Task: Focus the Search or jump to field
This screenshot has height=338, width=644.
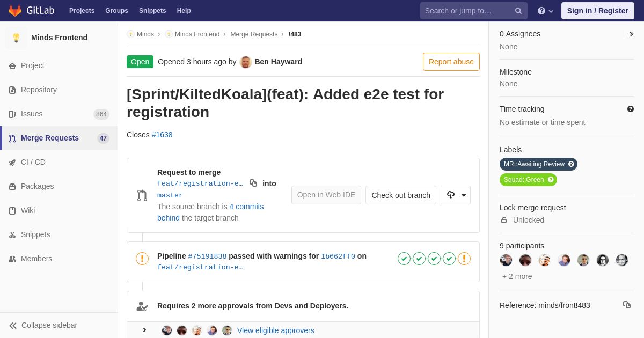Action: [x=467, y=11]
